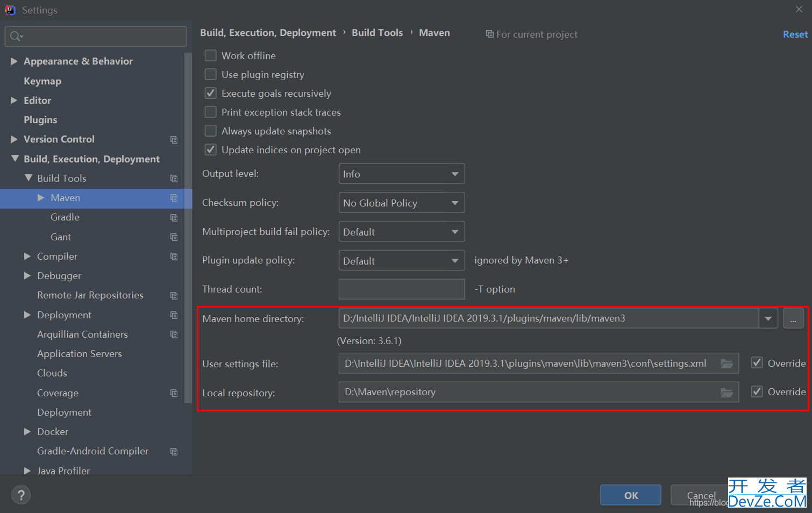Browse folder icon in User settings file field

point(726,364)
